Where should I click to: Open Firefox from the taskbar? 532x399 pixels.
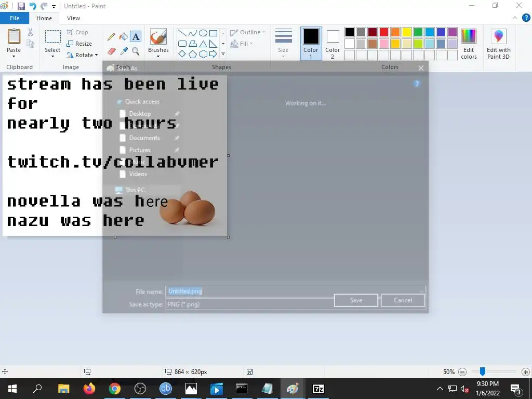tap(89, 389)
